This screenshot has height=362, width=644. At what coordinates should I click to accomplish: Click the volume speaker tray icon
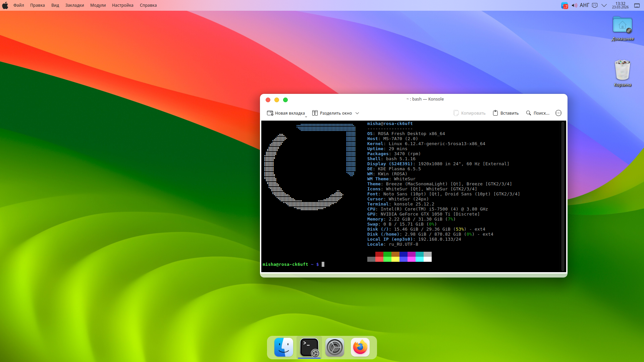(575, 5)
